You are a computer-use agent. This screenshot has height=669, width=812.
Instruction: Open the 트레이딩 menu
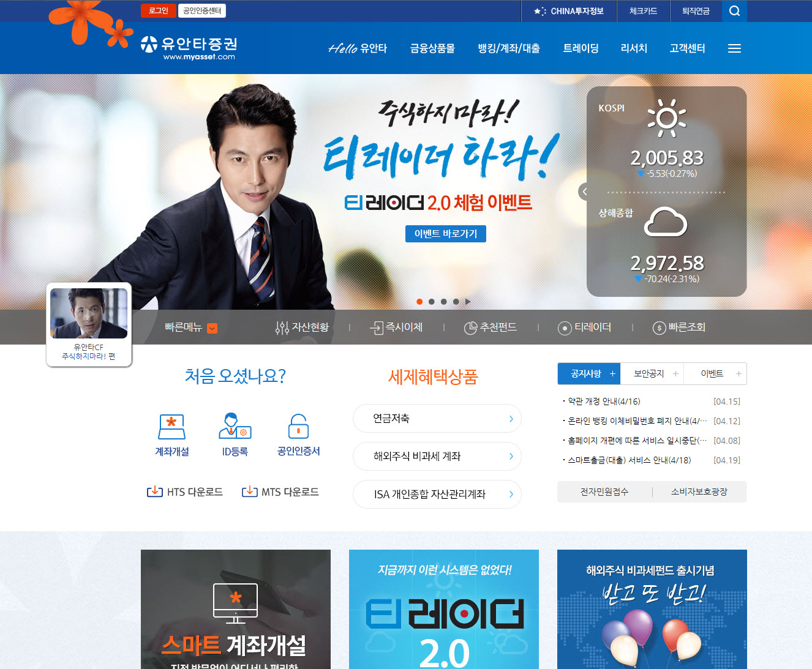pyautogui.click(x=581, y=48)
